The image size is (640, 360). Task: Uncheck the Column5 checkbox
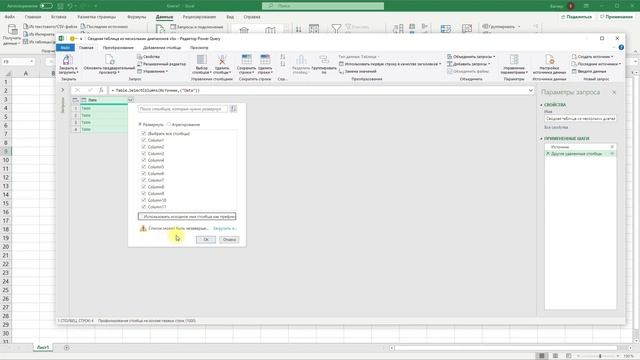[x=143, y=167]
